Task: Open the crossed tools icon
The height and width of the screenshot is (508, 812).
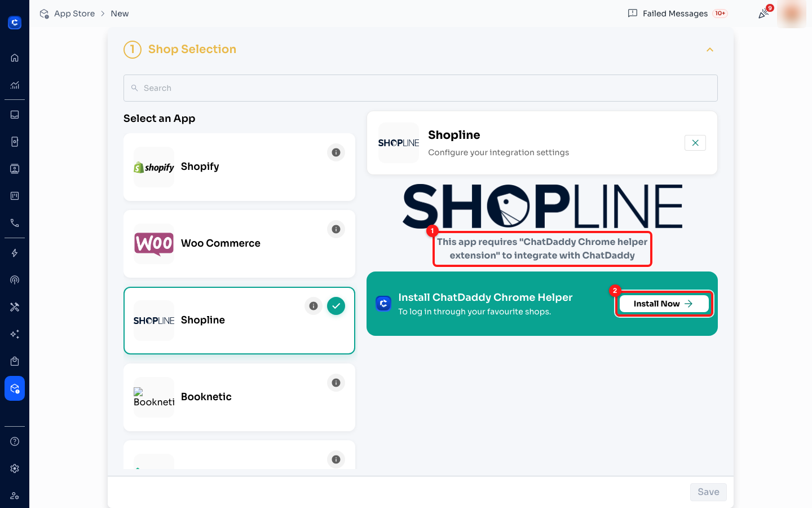Action: (x=15, y=307)
